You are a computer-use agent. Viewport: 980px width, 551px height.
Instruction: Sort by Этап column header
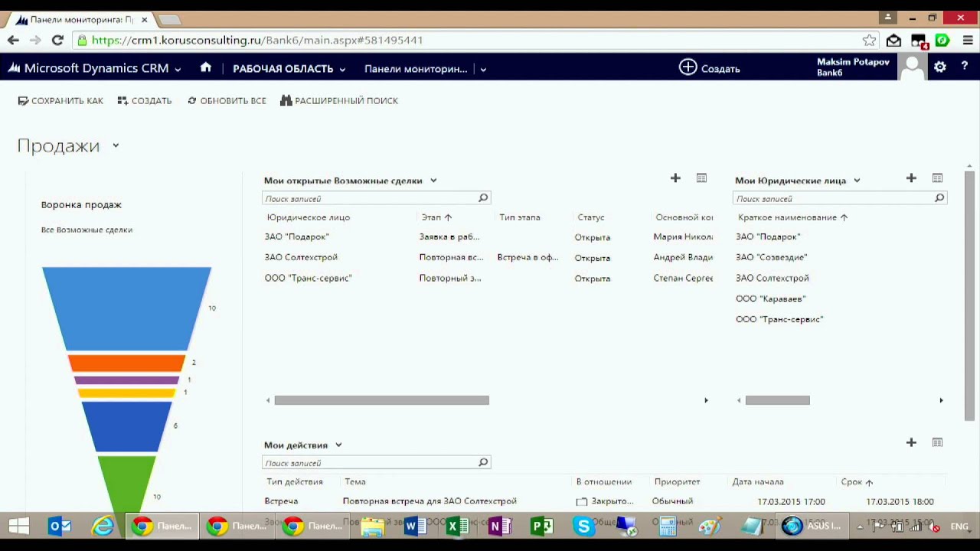[x=436, y=217]
